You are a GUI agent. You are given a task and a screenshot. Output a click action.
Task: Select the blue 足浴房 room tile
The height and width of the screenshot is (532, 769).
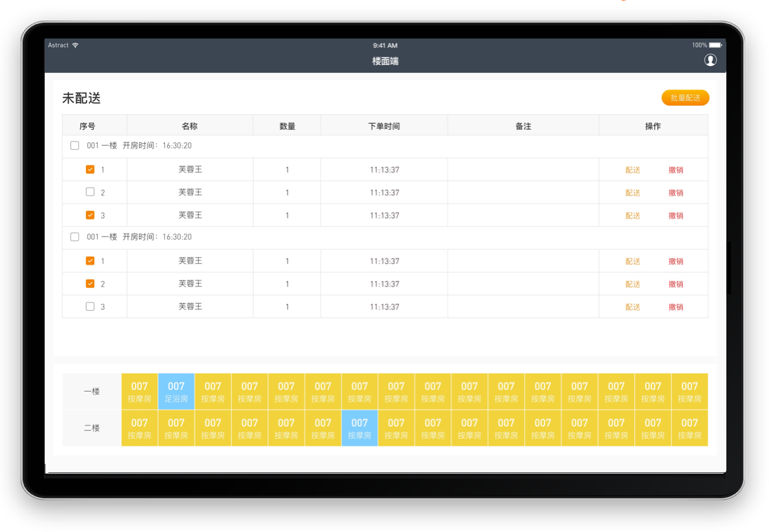pos(176,392)
